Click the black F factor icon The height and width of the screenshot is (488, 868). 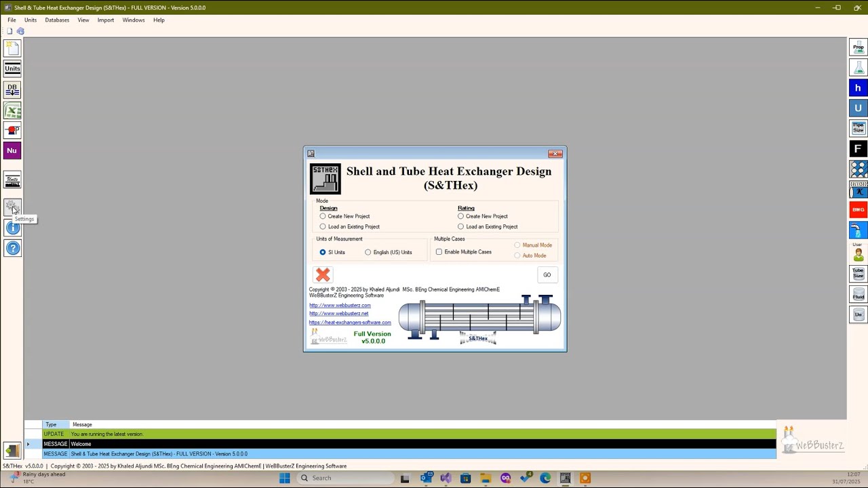(x=859, y=149)
